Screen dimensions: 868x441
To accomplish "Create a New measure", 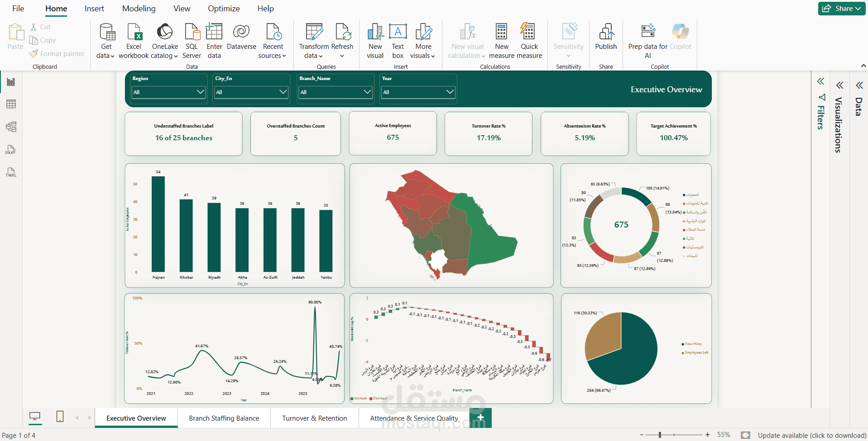I will [x=501, y=41].
